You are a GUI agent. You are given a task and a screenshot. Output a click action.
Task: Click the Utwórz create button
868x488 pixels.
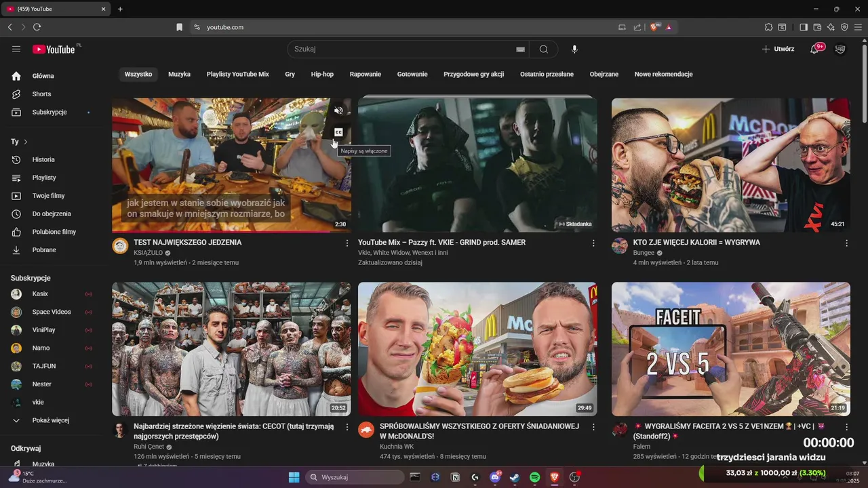778,49
